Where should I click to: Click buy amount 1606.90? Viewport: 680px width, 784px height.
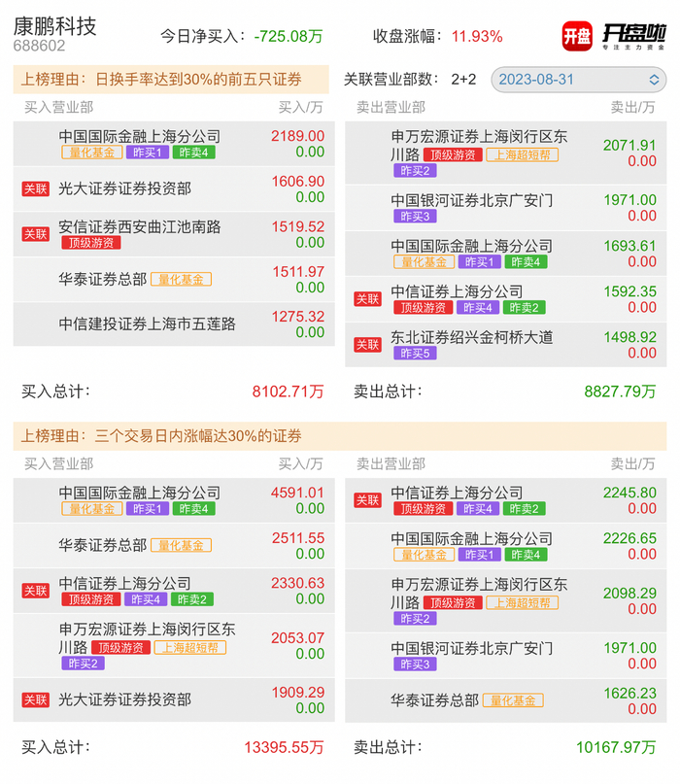tap(297, 181)
